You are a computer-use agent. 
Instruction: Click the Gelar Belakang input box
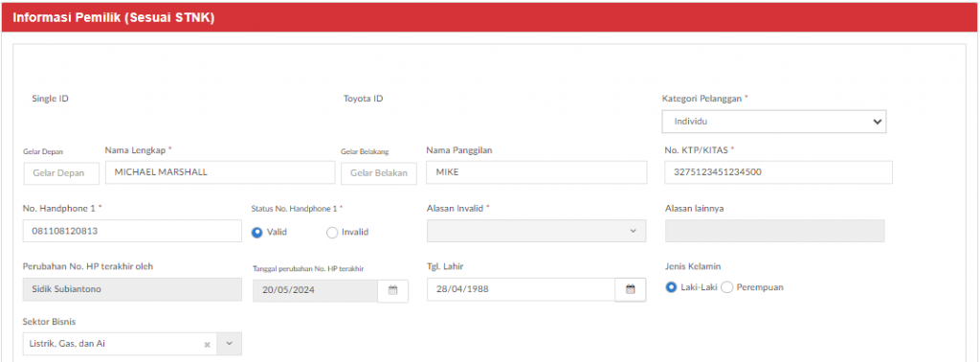379,173
